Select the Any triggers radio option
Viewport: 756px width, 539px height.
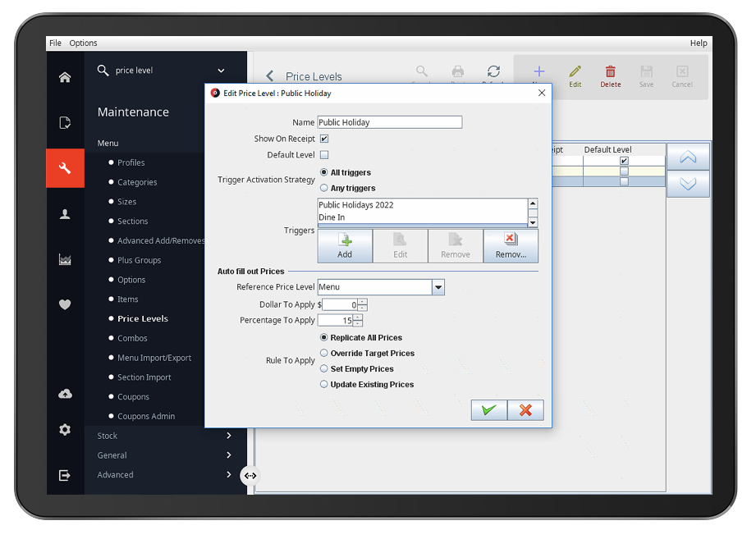[x=324, y=188]
